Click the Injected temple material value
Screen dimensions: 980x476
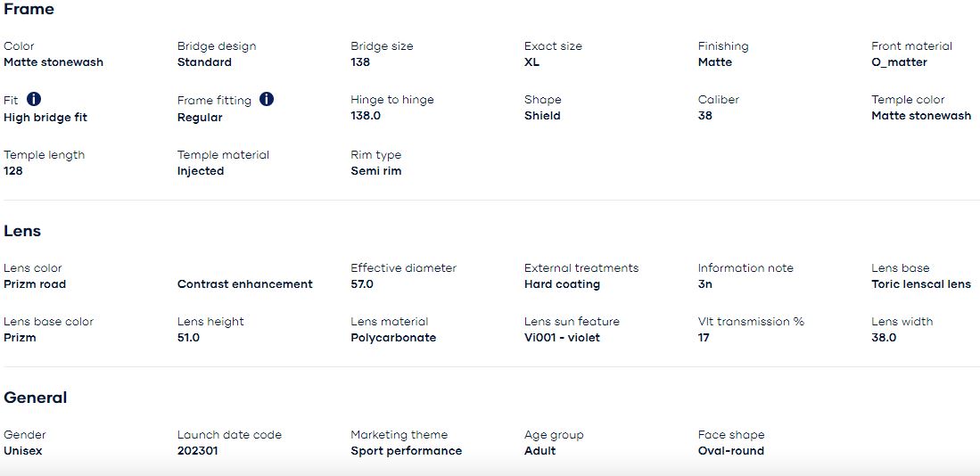(x=201, y=171)
